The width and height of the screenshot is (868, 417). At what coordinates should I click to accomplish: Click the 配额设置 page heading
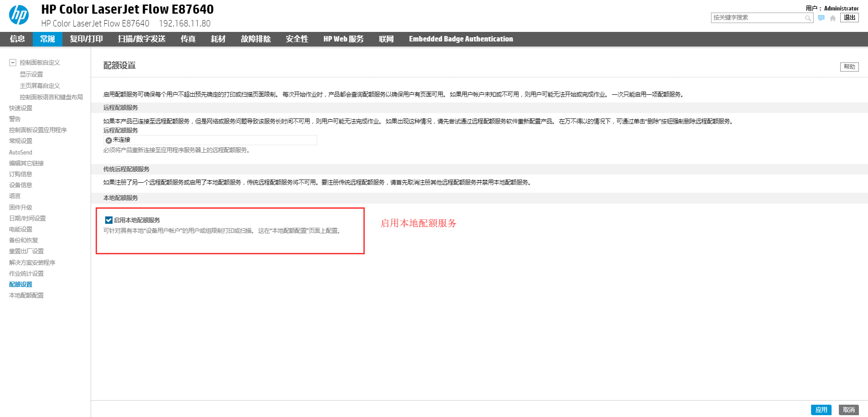point(119,66)
